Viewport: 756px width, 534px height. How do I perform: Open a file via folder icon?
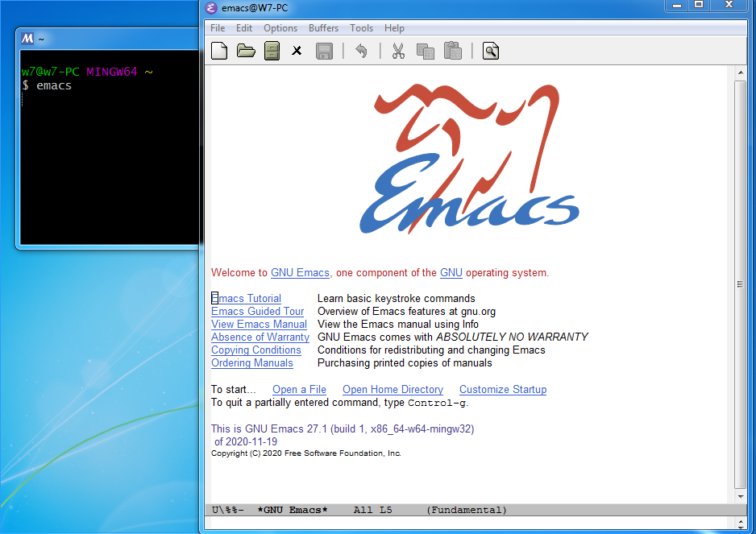coord(246,51)
